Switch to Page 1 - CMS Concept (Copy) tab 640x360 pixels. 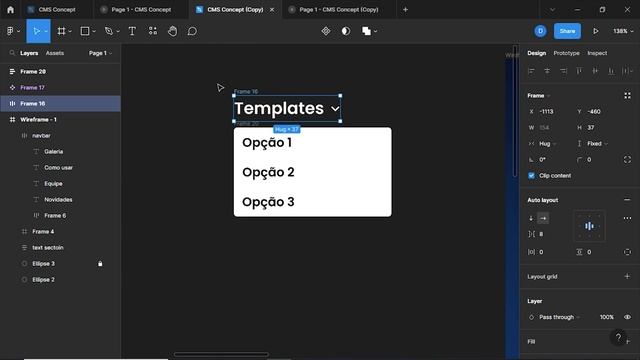coord(339,9)
